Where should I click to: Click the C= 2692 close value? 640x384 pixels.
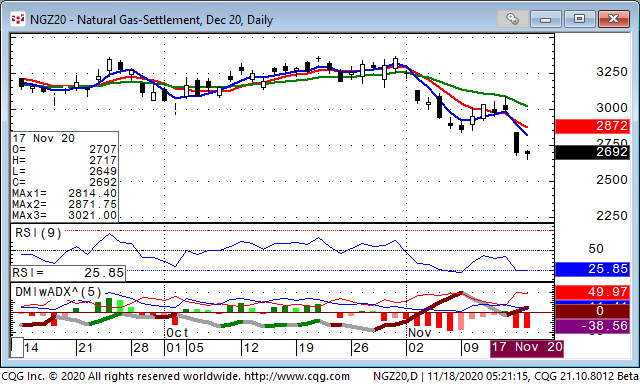(x=64, y=182)
